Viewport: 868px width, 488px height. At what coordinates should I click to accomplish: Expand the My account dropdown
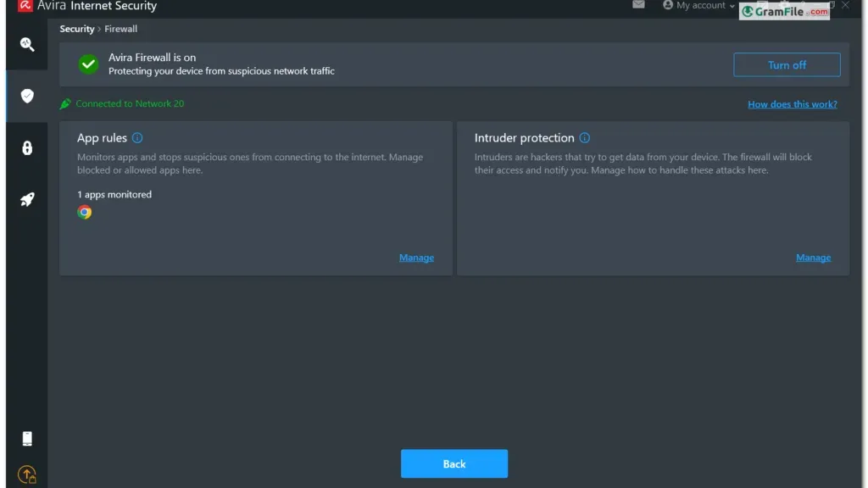pos(698,6)
